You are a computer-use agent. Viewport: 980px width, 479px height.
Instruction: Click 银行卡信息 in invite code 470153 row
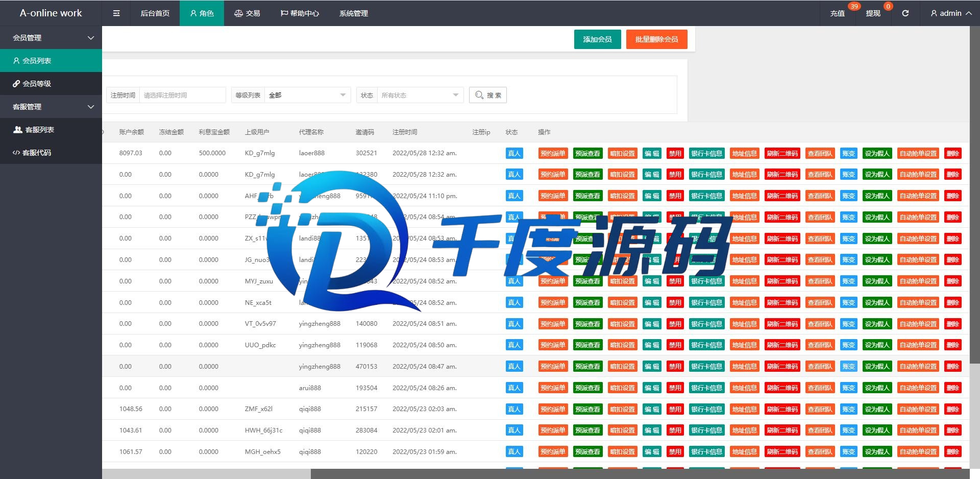point(707,367)
